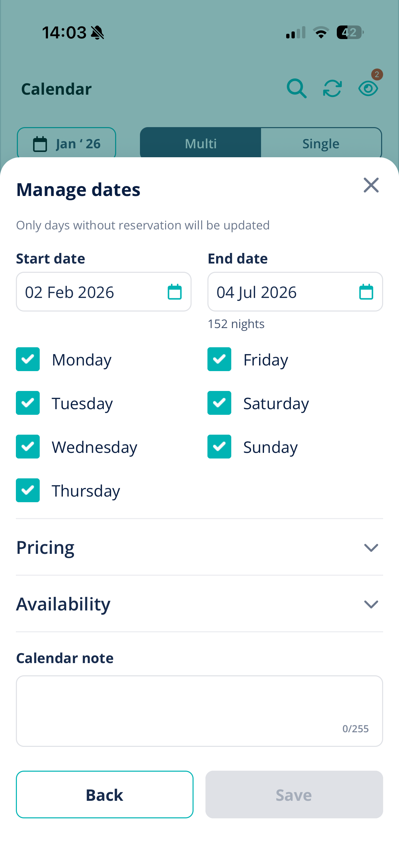
Task: Open the calendar search icon
Action: (x=297, y=89)
